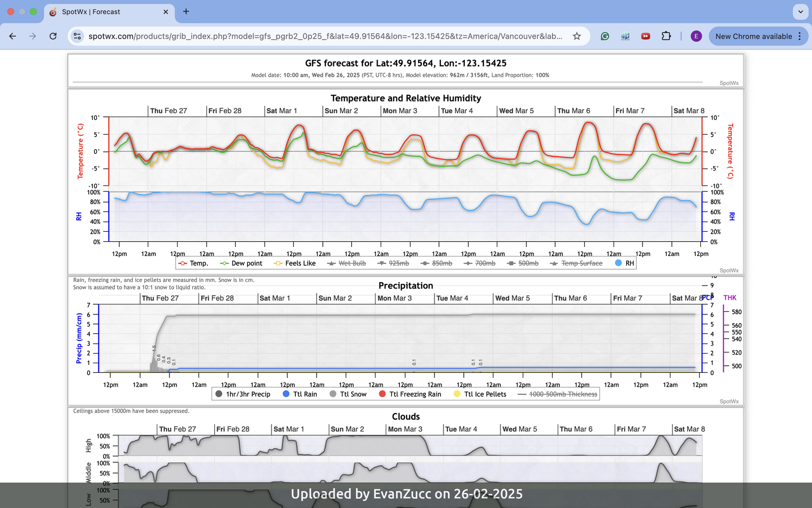The image size is (812, 508).
Task: Hide the Ttl Snow precipitation series
Action: pos(348,394)
